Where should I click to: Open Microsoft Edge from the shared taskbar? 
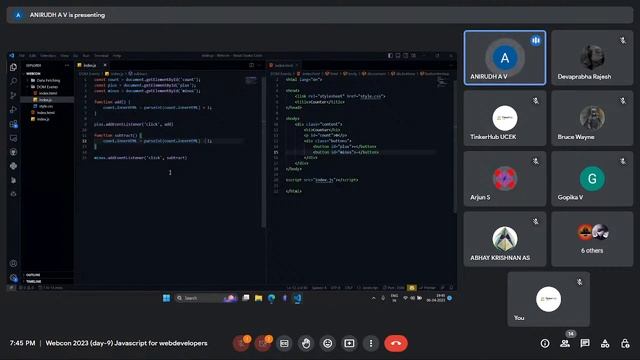pos(271,298)
